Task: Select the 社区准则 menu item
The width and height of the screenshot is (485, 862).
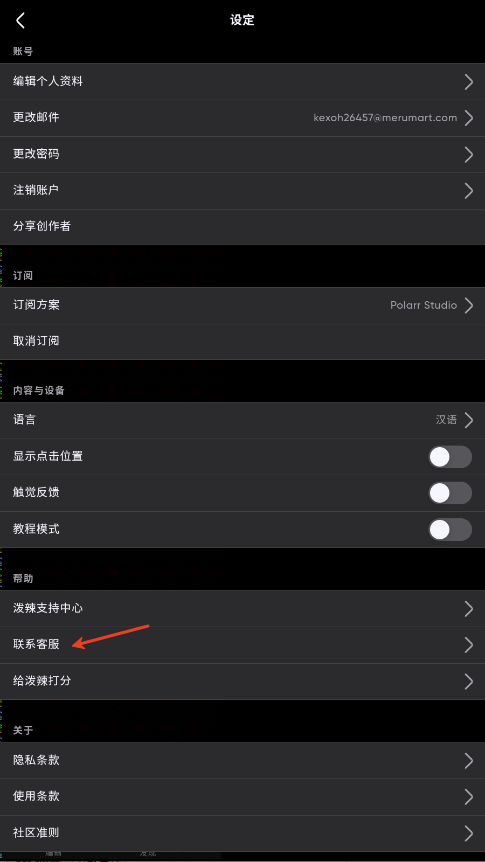Action: (x=242, y=833)
